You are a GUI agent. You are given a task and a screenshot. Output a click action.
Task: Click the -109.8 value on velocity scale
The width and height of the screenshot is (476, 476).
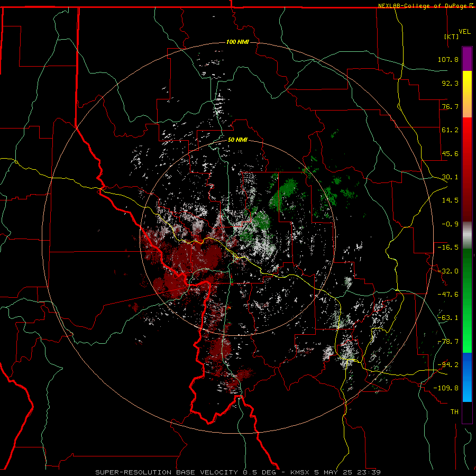click(446, 388)
